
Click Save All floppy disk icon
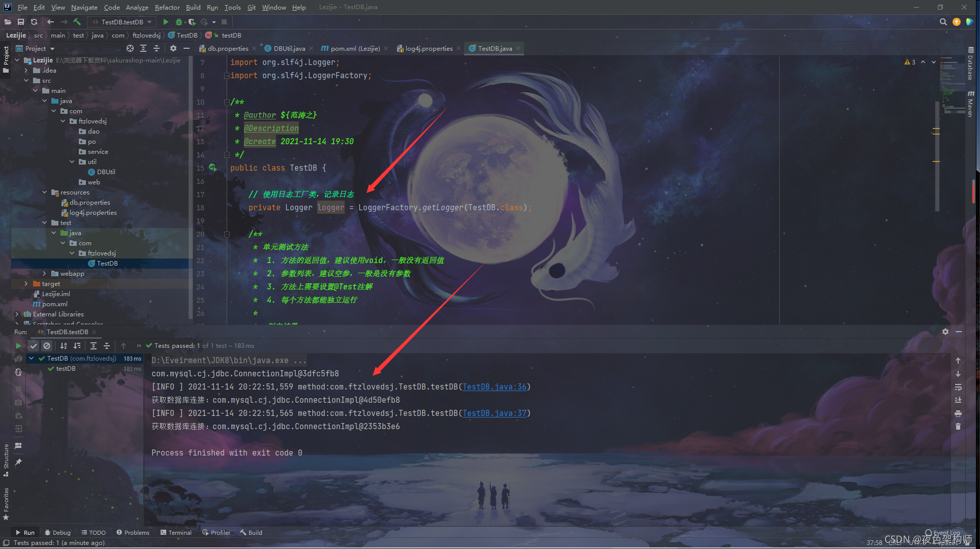pyautogui.click(x=21, y=22)
